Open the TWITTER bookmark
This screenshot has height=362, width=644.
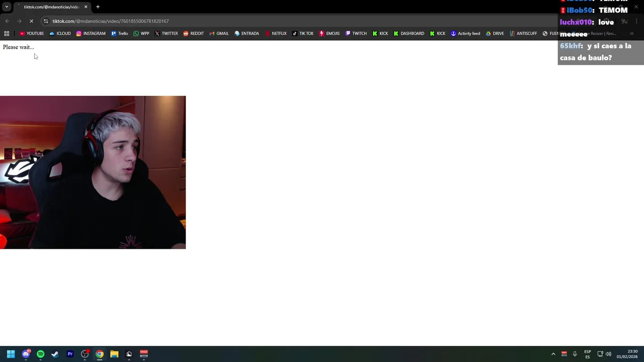pyautogui.click(x=166, y=34)
